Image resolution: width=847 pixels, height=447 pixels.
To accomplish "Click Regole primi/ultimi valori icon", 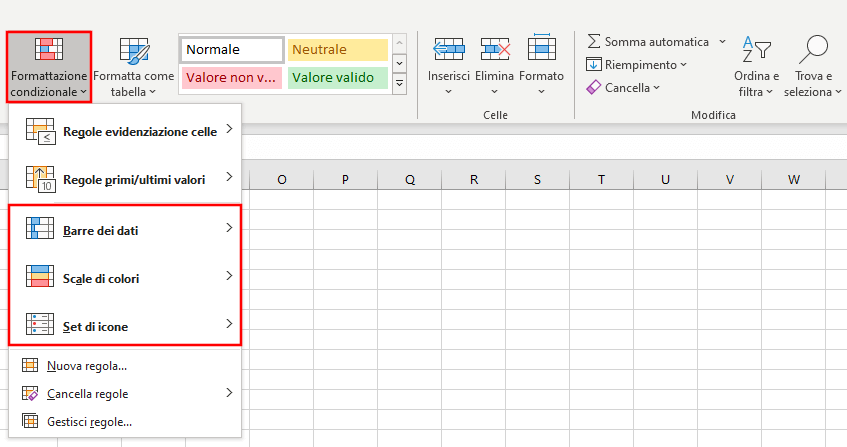I will [41, 179].
